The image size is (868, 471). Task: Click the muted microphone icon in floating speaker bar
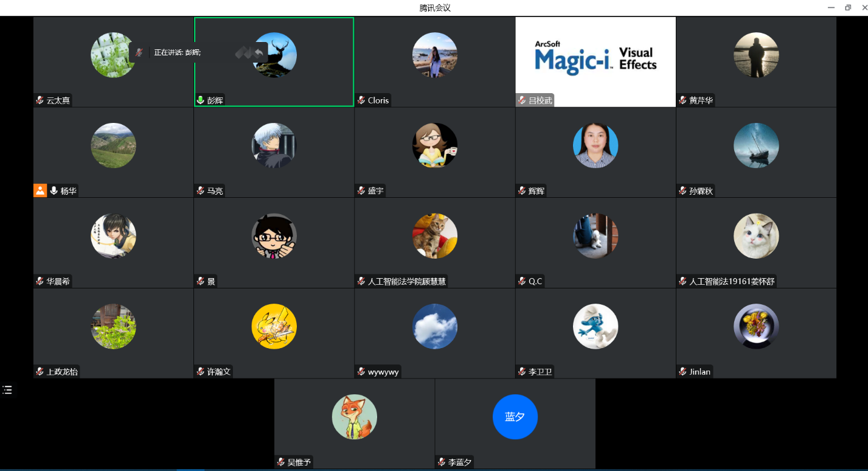(139, 52)
